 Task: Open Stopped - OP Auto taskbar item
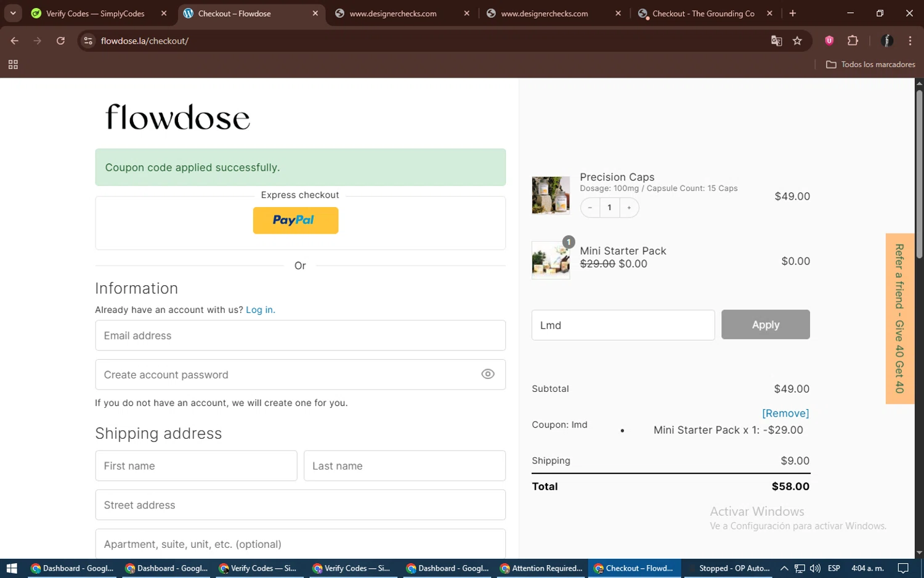click(729, 568)
